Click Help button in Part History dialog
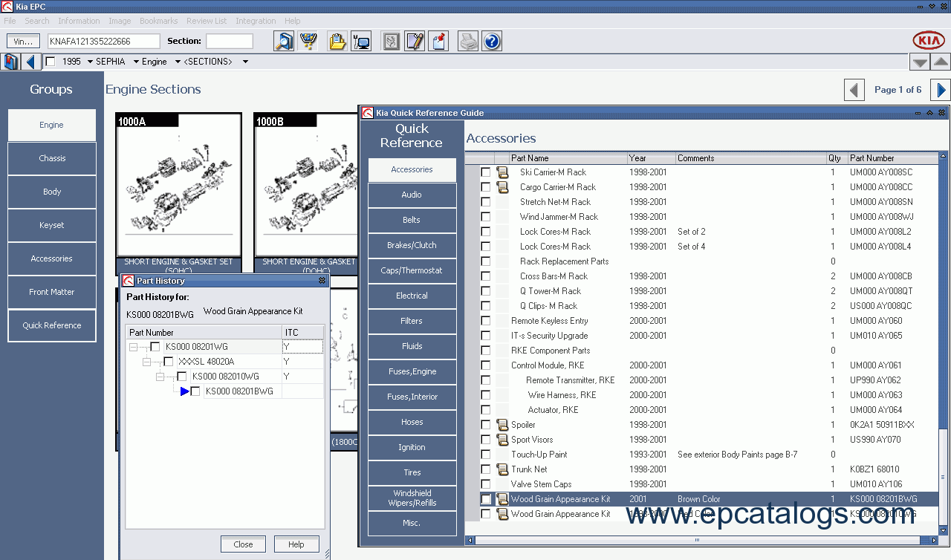Screen dimensions: 951x560 pos(296,544)
